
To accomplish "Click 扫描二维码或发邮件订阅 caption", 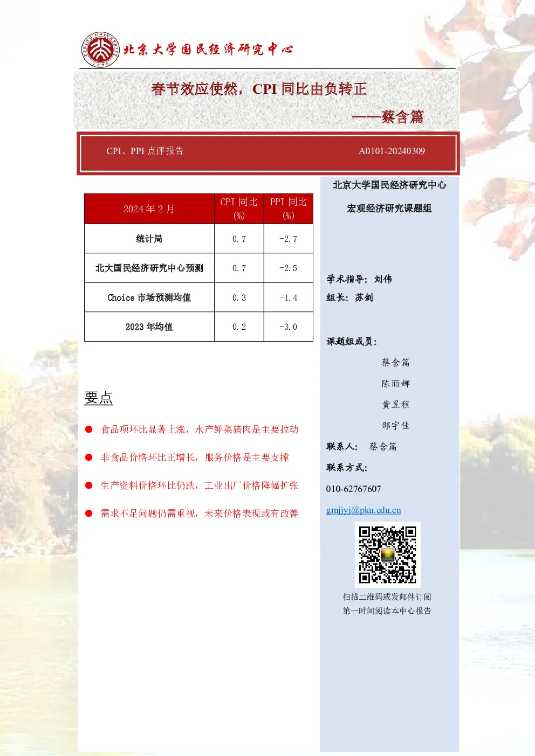I will (387, 597).
